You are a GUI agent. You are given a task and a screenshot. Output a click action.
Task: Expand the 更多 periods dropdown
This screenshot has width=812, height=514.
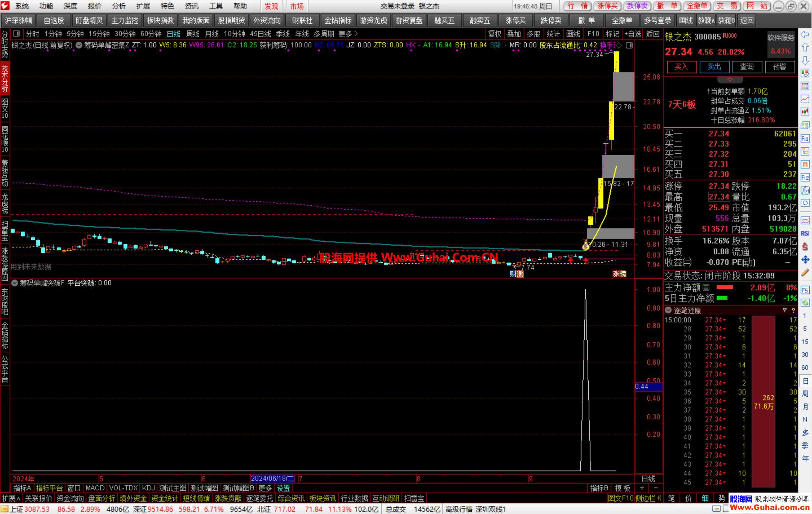(348, 34)
